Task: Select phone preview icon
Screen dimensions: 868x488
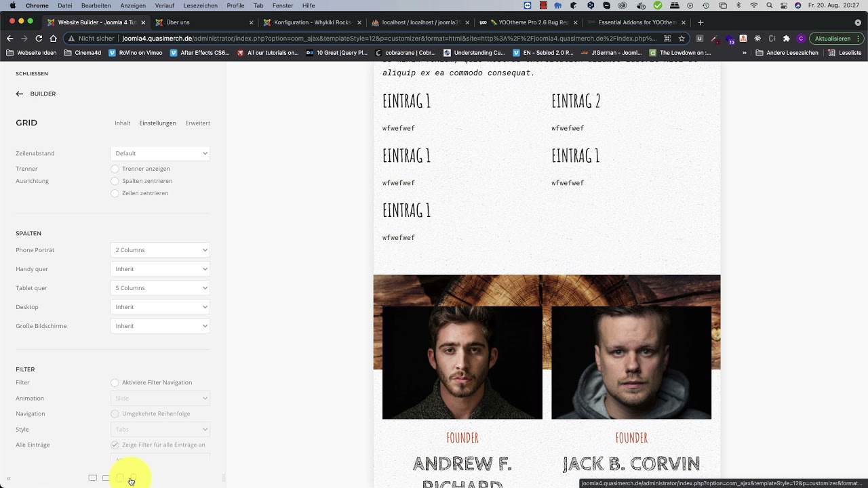Action: [x=133, y=478]
